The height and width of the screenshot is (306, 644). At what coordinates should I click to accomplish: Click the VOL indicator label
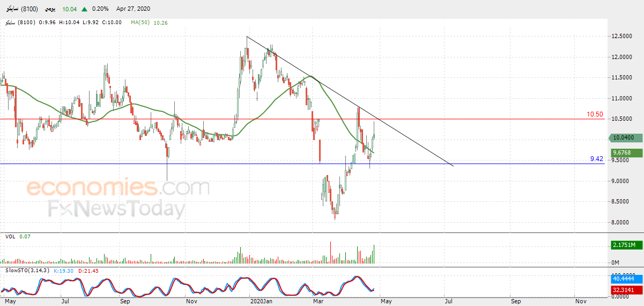(10, 236)
